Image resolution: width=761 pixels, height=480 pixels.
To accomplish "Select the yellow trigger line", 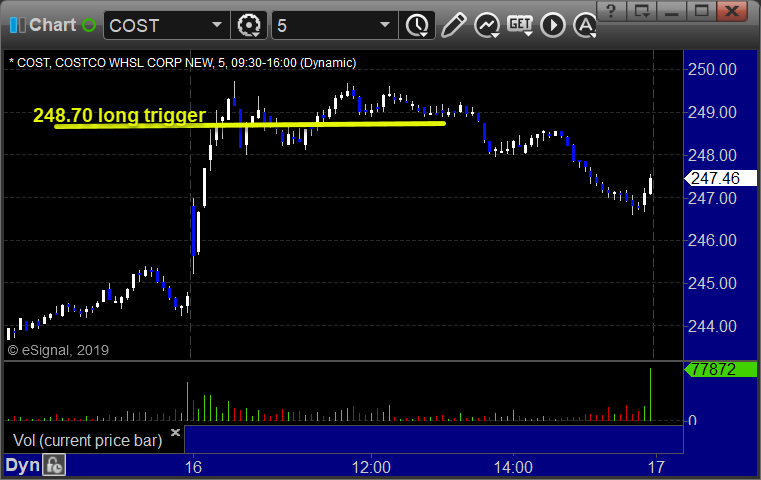I will point(250,125).
